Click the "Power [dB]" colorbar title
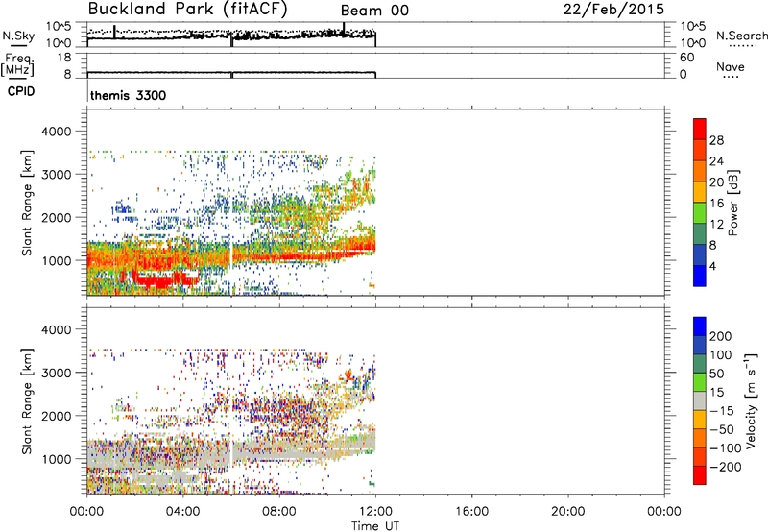The image size is (768, 532). 733,203
